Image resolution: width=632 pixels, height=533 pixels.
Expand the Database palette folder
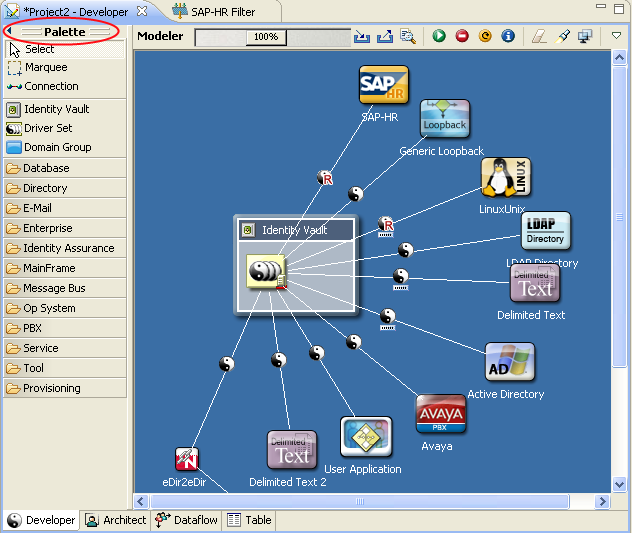[x=65, y=168]
